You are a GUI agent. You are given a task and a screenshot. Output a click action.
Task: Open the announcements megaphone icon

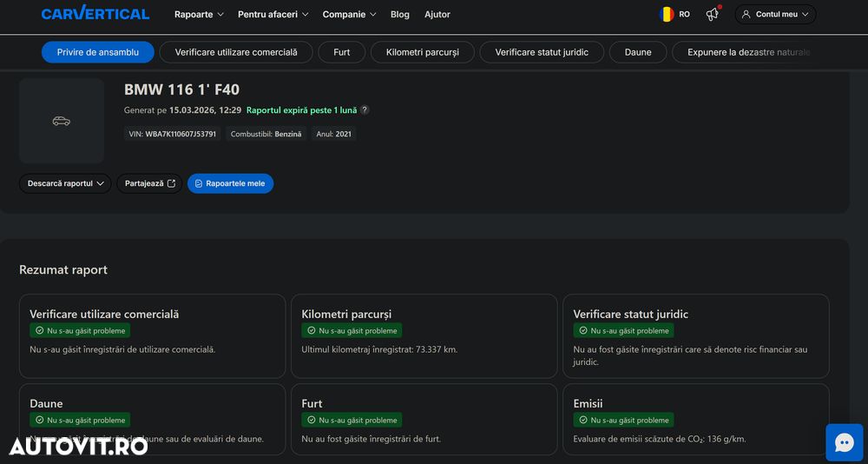point(712,14)
